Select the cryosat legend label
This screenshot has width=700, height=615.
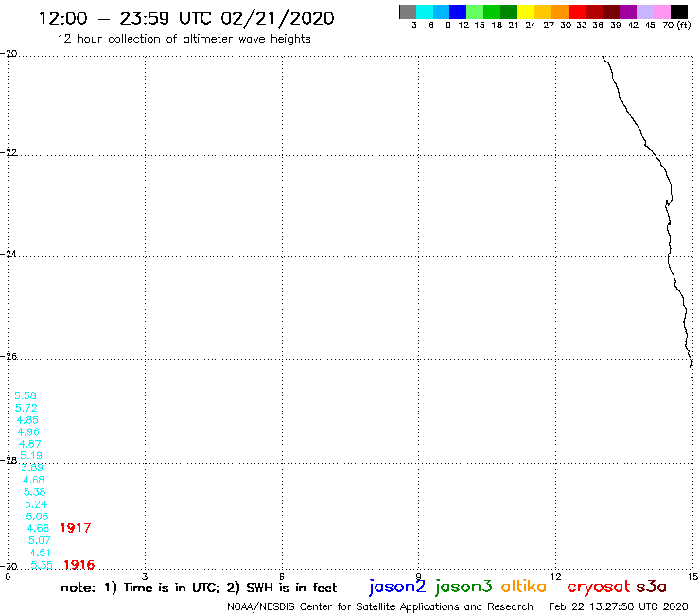click(x=599, y=588)
